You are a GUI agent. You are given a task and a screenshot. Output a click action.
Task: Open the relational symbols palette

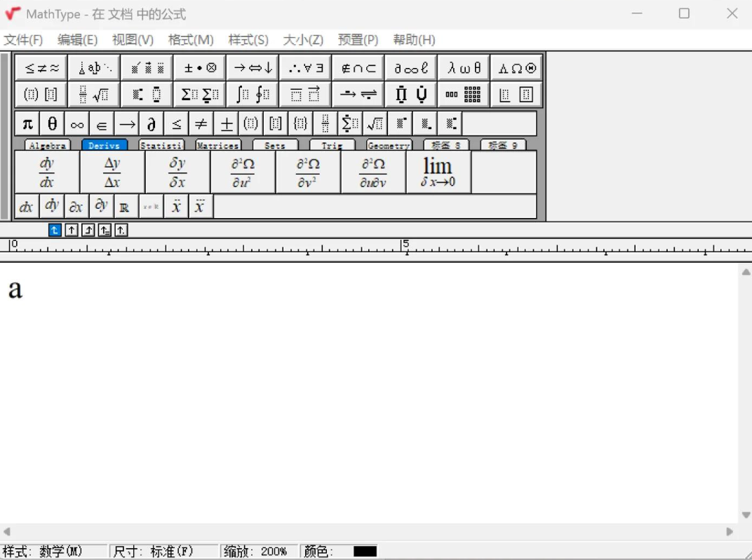(x=41, y=68)
